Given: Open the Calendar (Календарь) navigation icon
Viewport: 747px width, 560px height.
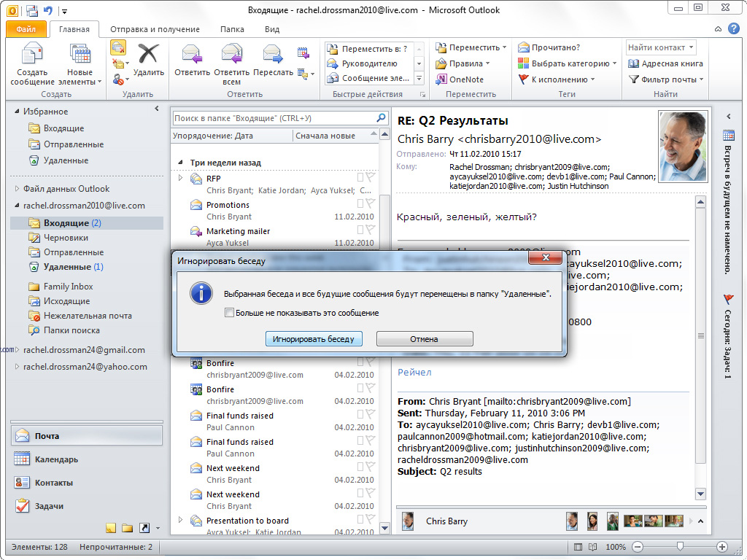Looking at the screenshot, I should (x=22, y=459).
